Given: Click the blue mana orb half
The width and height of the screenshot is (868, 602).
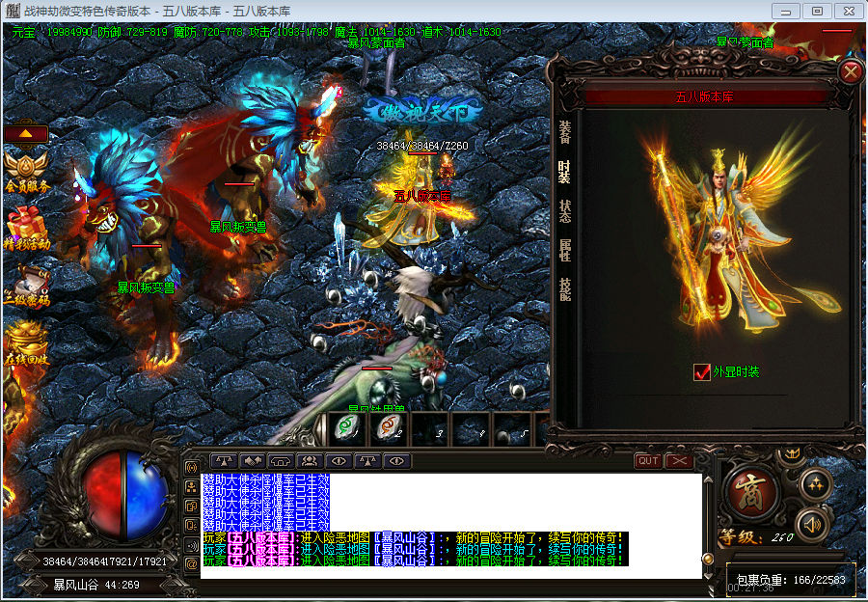Looking at the screenshot, I should [x=147, y=495].
